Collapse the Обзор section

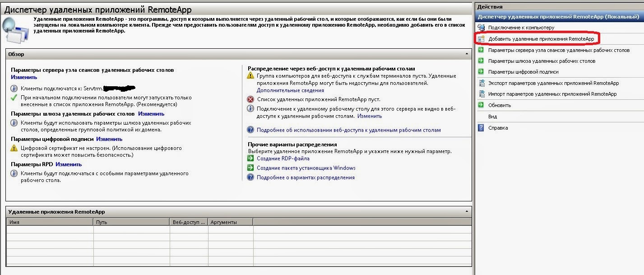coord(467,54)
